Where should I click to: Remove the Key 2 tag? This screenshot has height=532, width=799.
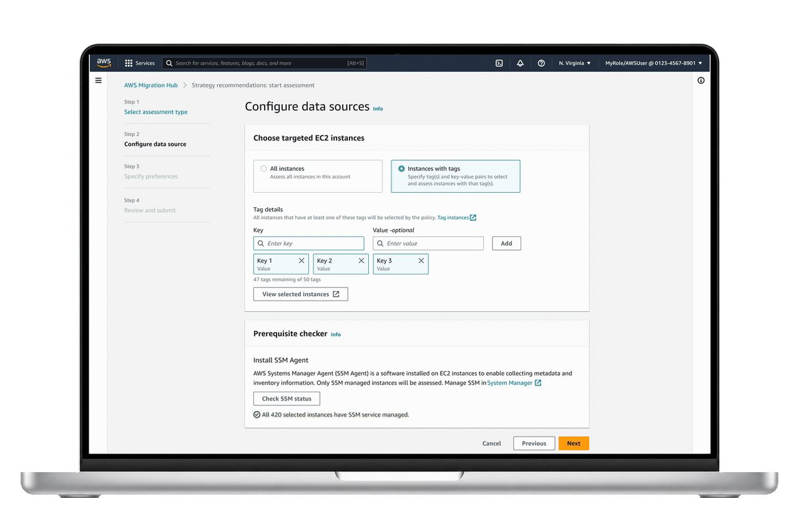[x=361, y=261]
